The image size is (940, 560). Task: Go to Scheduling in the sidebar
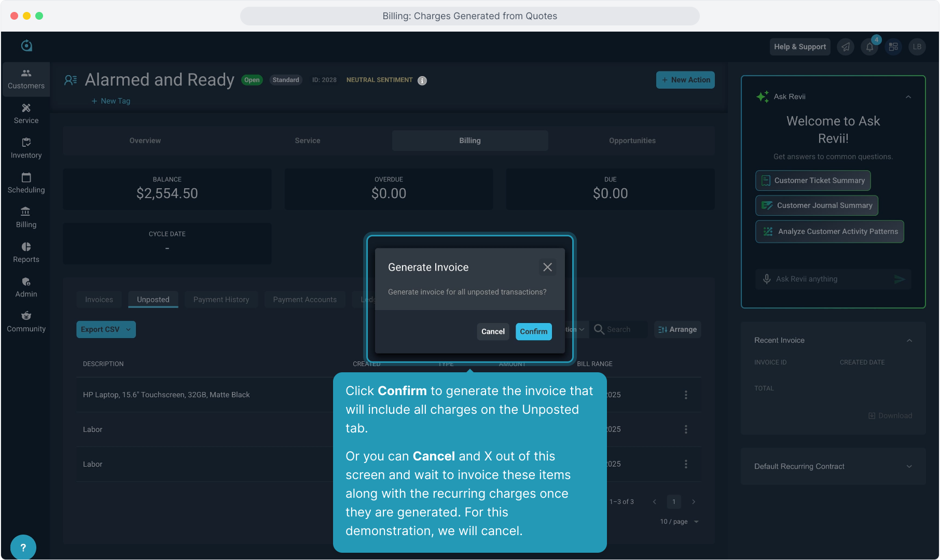(x=26, y=183)
